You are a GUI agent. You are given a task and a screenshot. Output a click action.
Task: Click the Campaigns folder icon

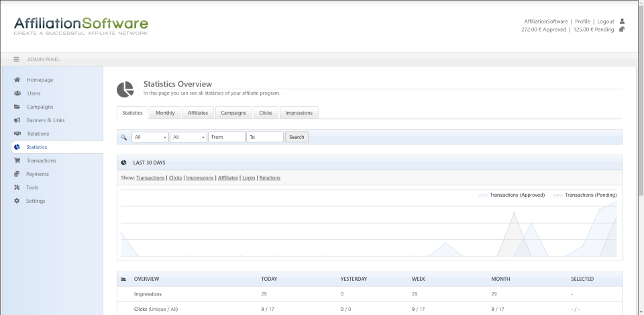coord(17,107)
